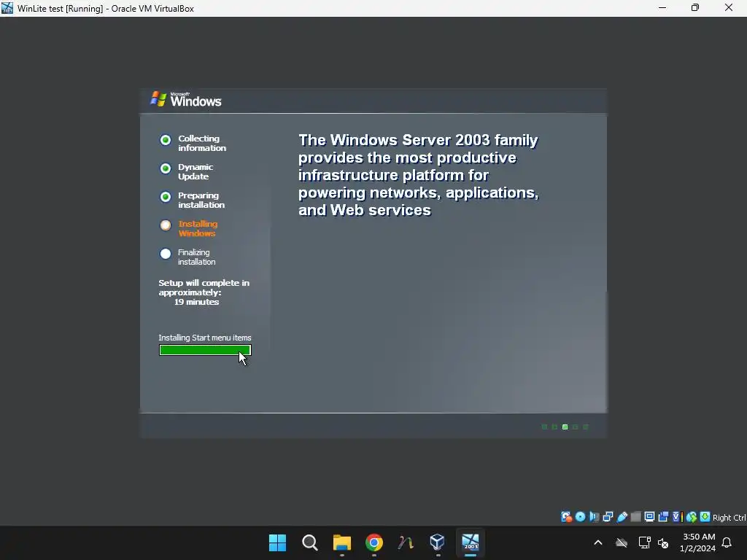The height and width of the screenshot is (560, 747).
Task: Click the Finalizing installation step indicator
Action: tap(166, 254)
